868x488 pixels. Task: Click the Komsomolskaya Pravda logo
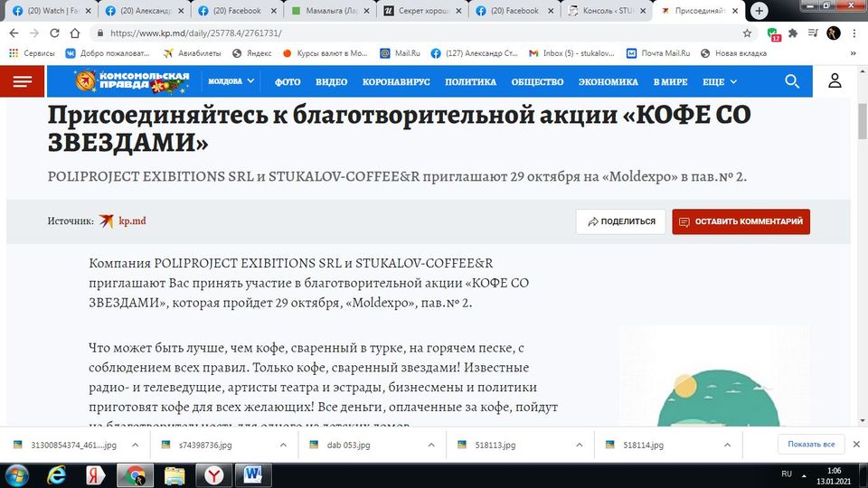132,80
